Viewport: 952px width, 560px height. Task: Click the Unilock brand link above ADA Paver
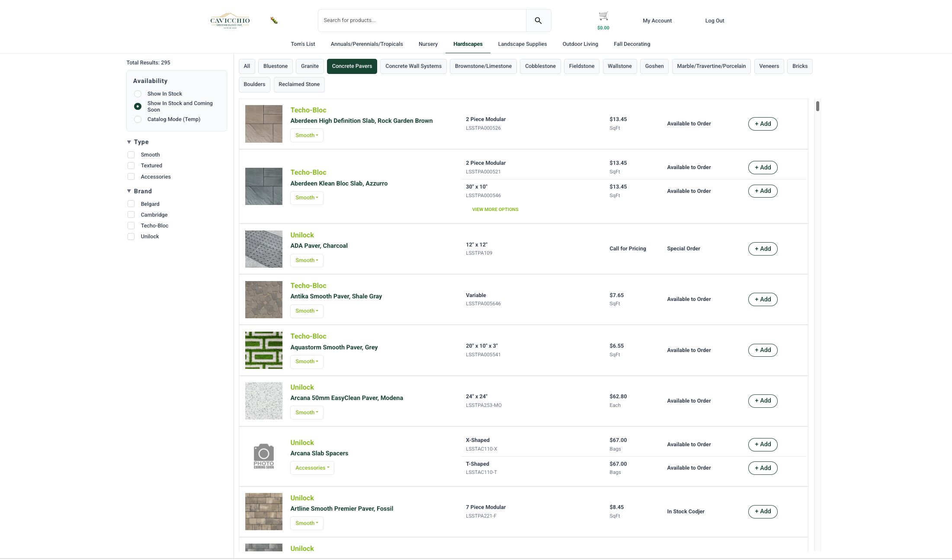click(x=302, y=235)
